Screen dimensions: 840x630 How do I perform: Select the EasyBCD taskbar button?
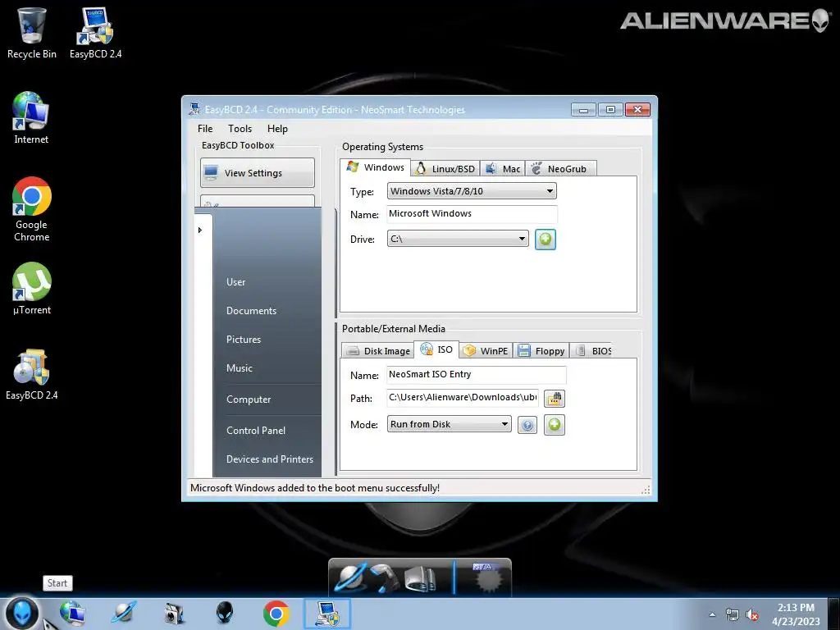coord(327,614)
